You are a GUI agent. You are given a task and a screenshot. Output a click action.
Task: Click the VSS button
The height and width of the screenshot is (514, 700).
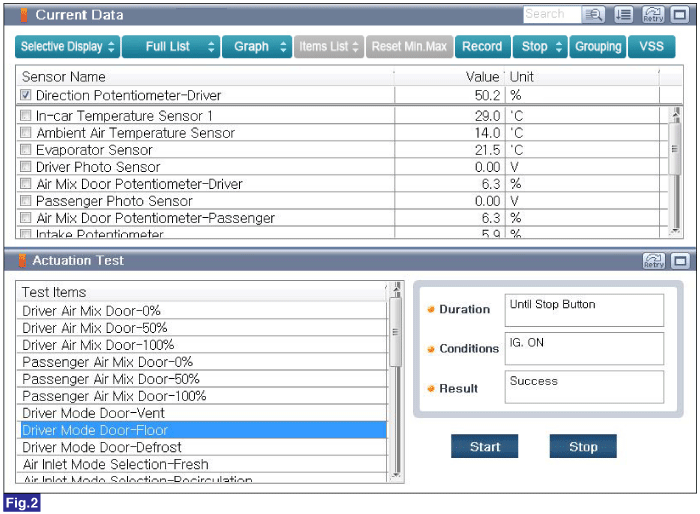click(x=651, y=47)
